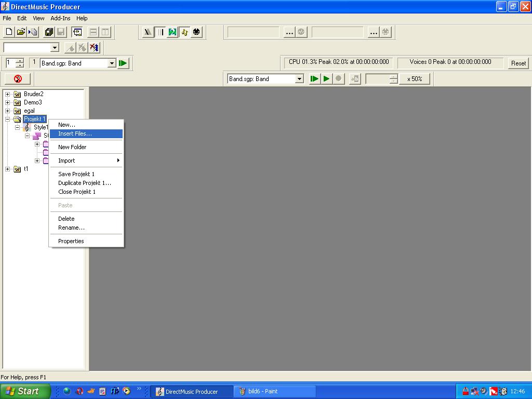The height and width of the screenshot is (399, 532).
Task: Toggle the green cycle toolbar button
Action: [x=172, y=32]
